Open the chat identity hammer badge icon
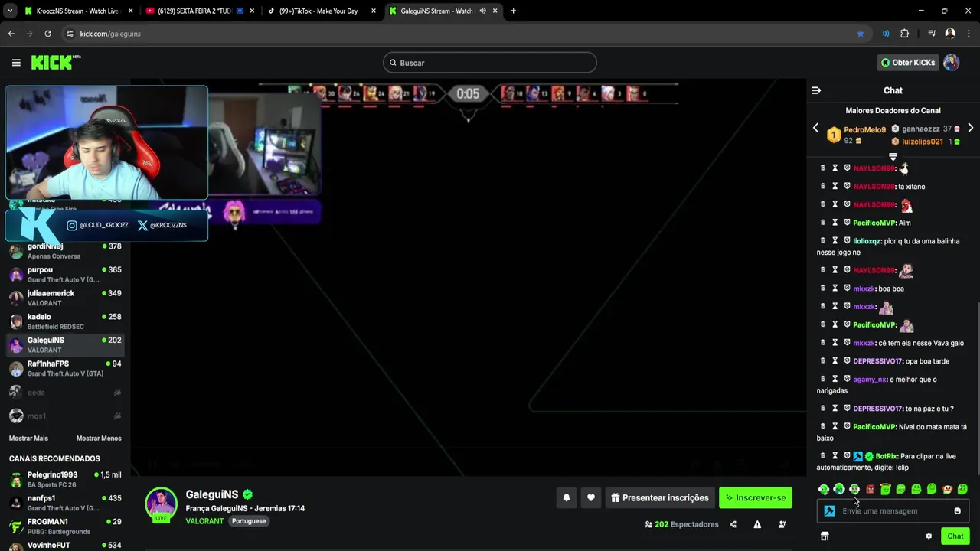This screenshot has height=551, width=980. click(829, 511)
